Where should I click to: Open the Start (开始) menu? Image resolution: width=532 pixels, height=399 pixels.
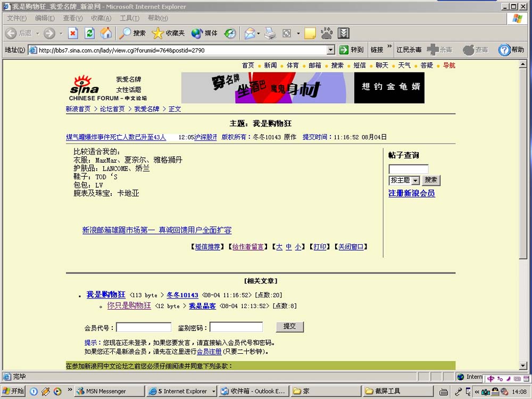(13, 391)
